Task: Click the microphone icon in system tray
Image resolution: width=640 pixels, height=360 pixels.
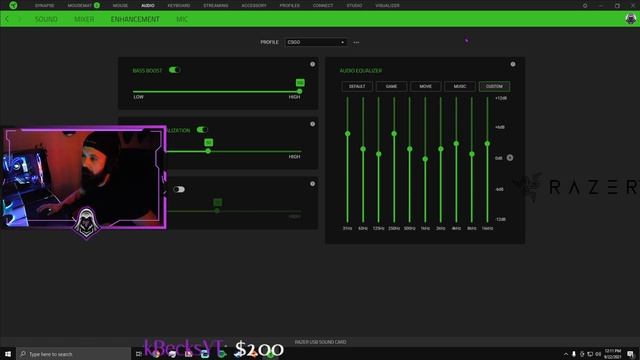Action: point(573,354)
